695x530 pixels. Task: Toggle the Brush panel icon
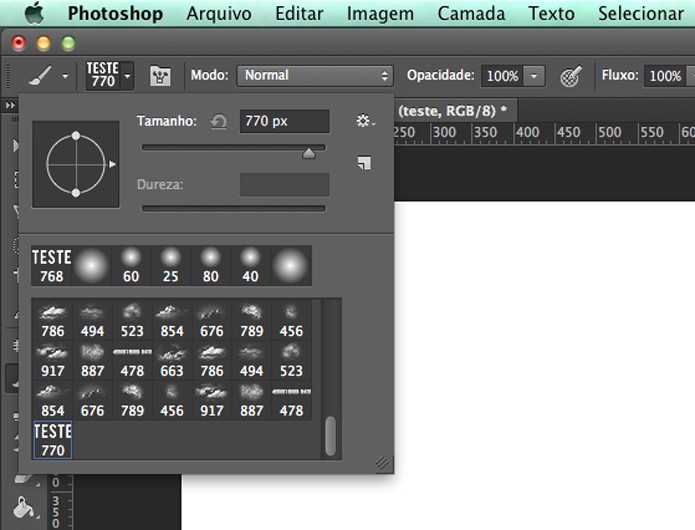coord(160,76)
